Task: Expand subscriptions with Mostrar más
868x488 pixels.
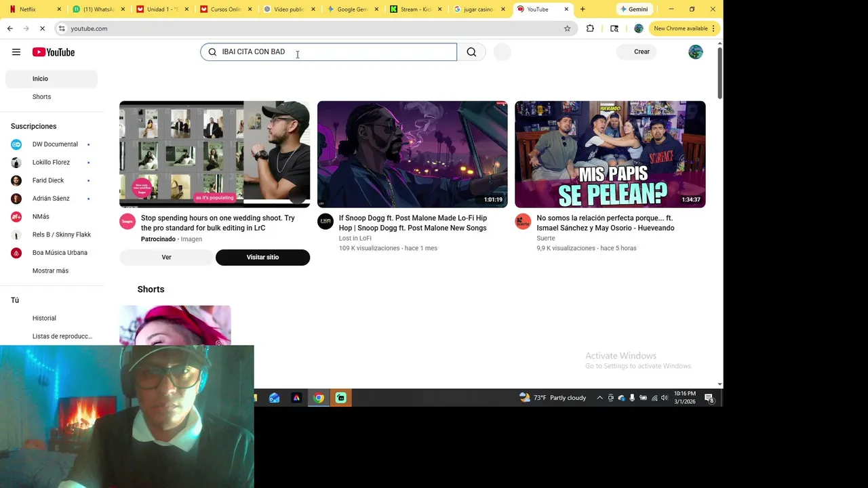Action: (50, 271)
